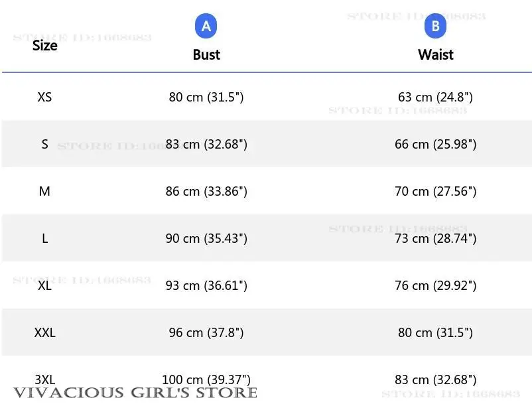The height and width of the screenshot is (414, 532).
Task: Choose the 3XL size label
Action: (44, 379)
